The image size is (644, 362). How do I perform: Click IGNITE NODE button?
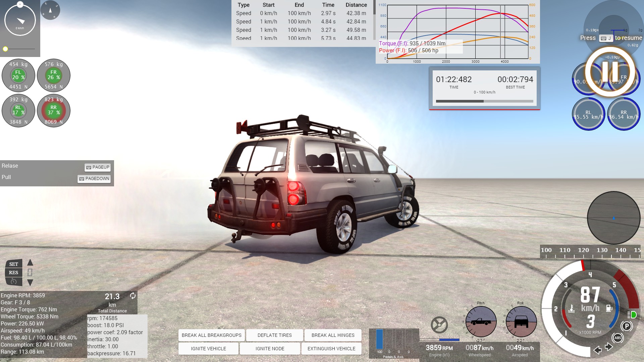click(x=270, y=349)
